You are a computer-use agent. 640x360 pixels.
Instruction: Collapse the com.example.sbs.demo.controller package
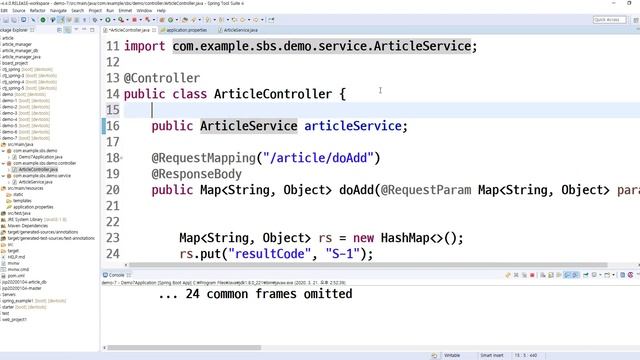[x=3, y=163]
